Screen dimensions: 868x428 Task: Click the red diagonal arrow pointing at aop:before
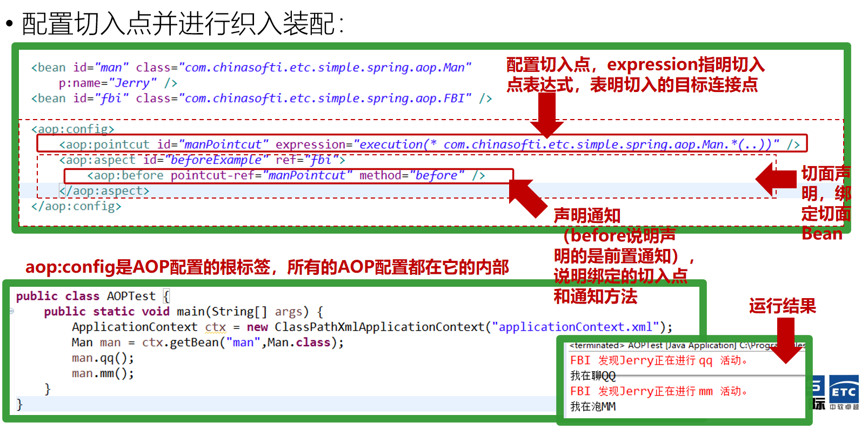pyautogui.click(x=527, y=197)
